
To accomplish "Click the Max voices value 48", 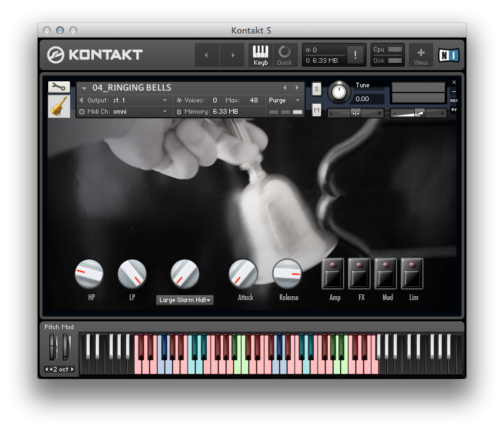I will (x=254, y=100).
